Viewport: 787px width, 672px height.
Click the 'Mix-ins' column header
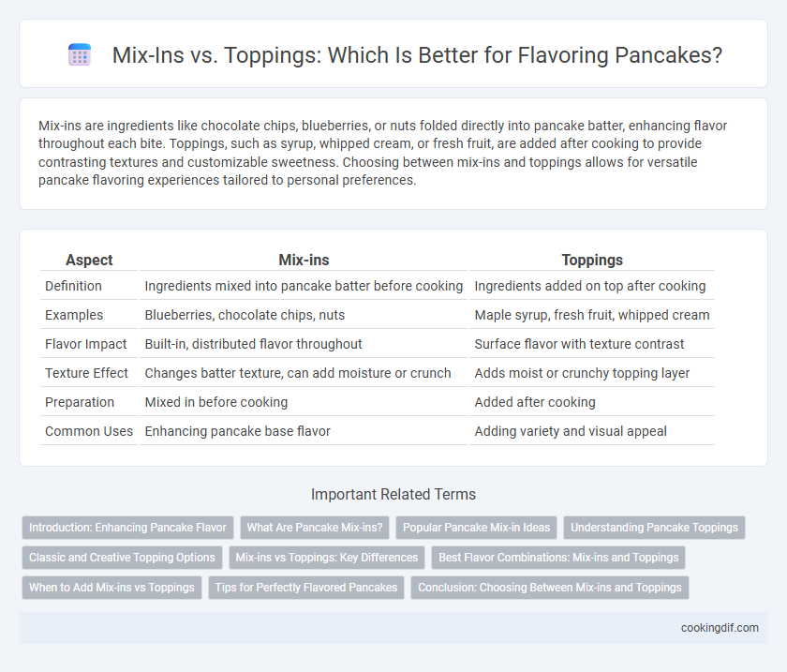[x=304, y=260]
